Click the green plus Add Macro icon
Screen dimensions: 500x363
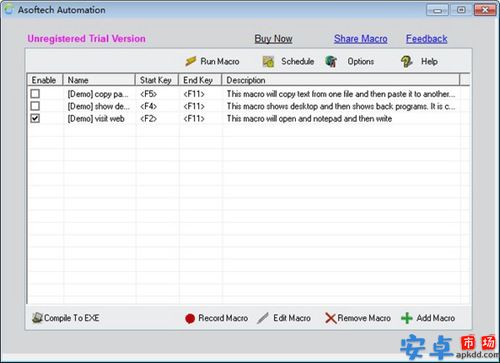coord(407,318)
